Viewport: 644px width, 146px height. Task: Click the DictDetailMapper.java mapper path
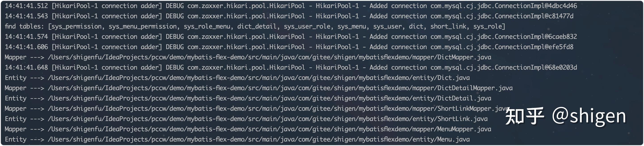(280, 88)
